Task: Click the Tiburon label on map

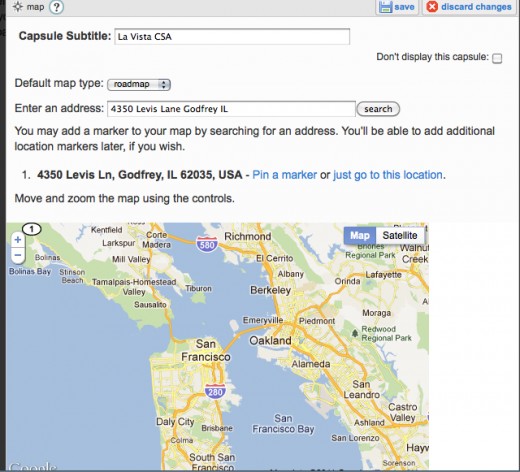Action: (198, 288)
